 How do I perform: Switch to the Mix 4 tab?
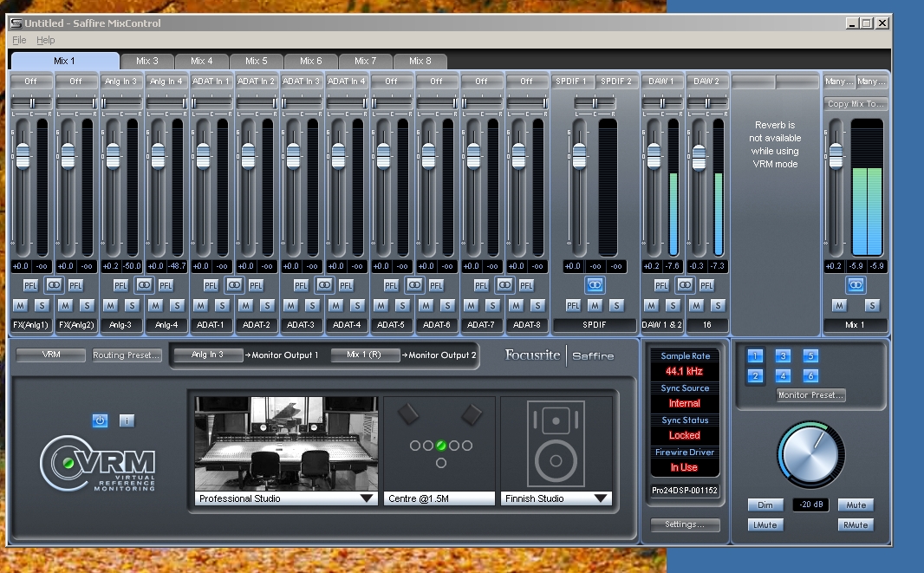pos(202,62)
